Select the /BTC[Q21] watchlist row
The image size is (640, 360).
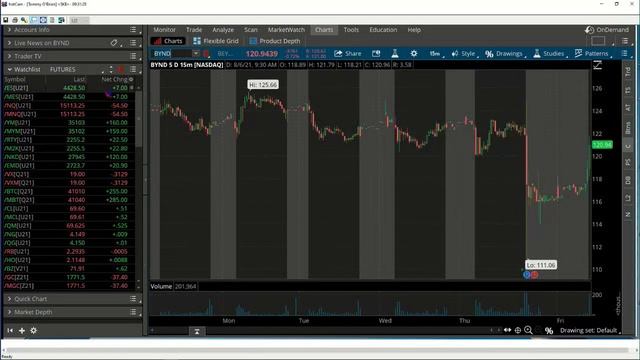69,191
